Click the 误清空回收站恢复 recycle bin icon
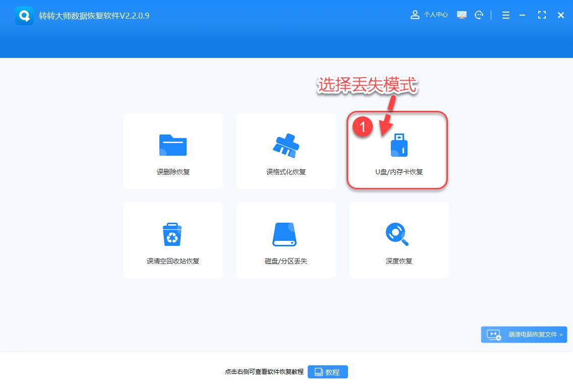The width and height of the screenshot is (573, 392). tap(173, 233)
